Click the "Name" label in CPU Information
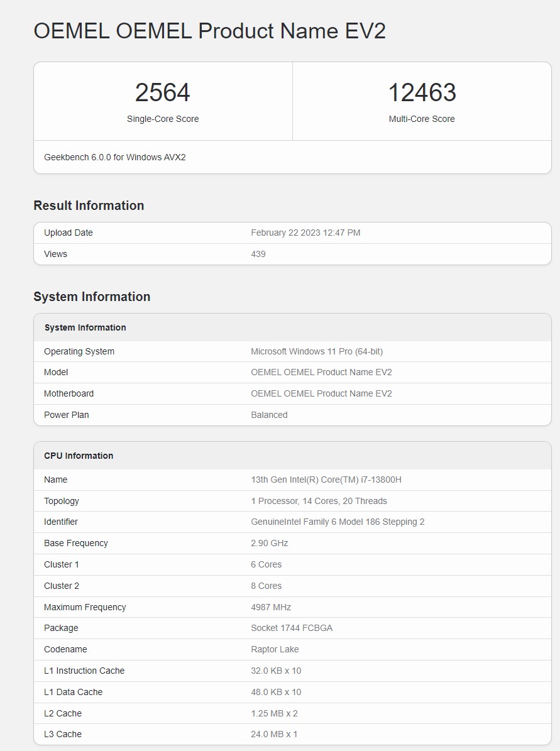This screenshot has height=751, width=560. 55,480
